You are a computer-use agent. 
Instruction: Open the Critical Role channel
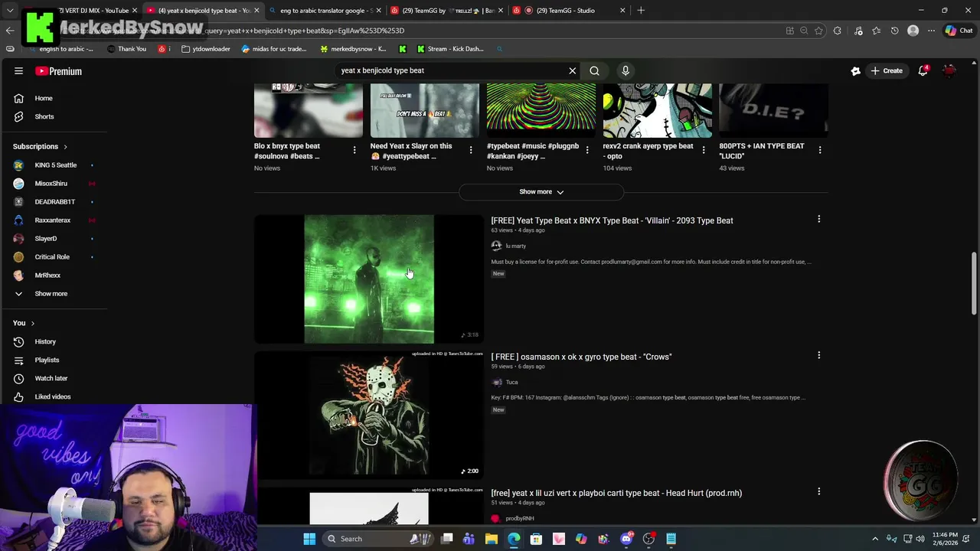(52, 256)
